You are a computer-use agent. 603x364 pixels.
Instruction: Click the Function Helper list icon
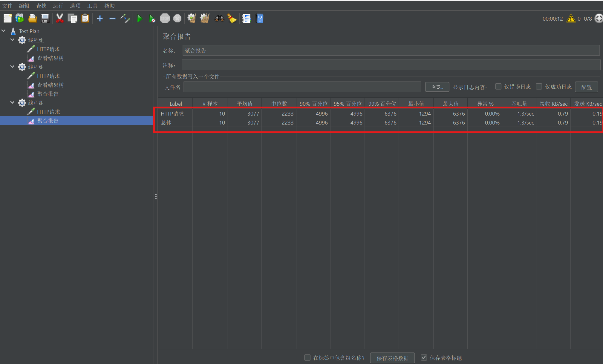pyautogui.click(x=246, y=19)
